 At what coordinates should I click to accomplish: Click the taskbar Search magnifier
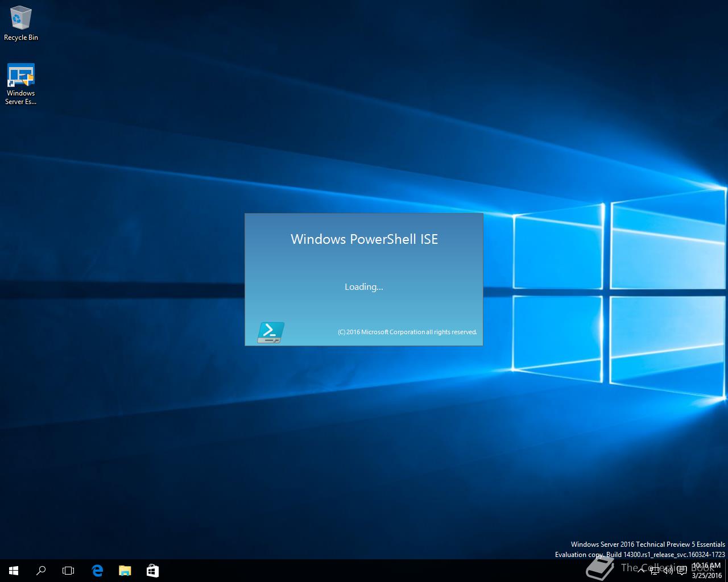41,571
